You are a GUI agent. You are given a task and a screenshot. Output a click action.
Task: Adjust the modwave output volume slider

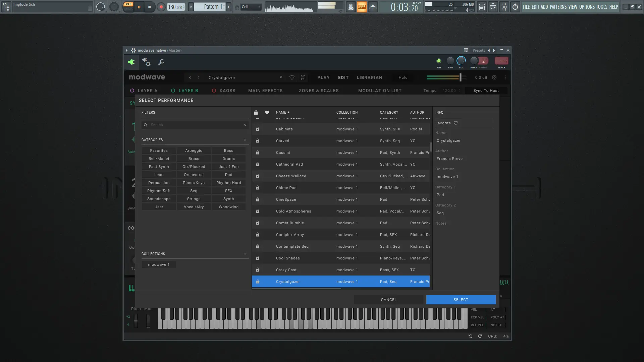460,77
